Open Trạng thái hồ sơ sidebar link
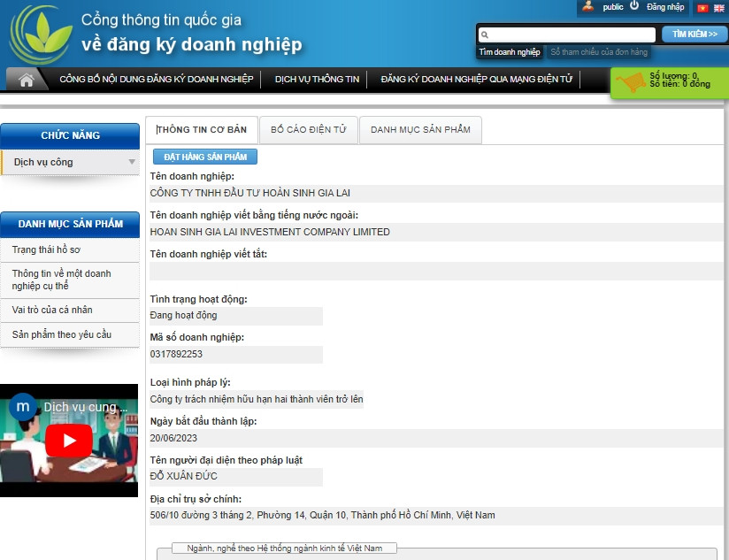The height and width of the screenshot is (560, 729). [46, 250]
